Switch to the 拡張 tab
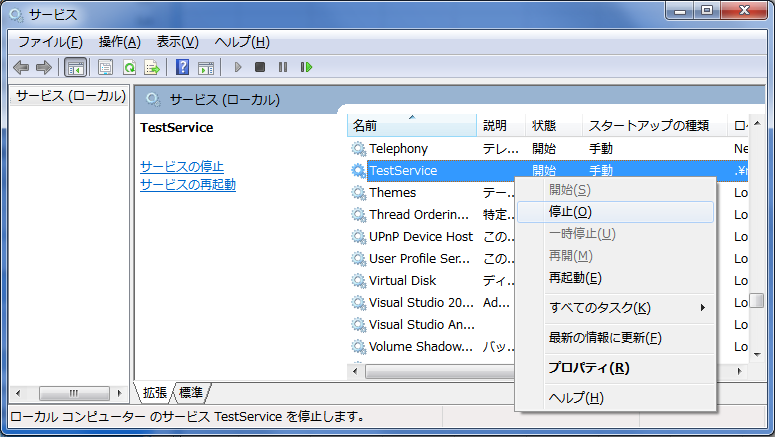Screen dimensions: 775x437 (155, 393)
